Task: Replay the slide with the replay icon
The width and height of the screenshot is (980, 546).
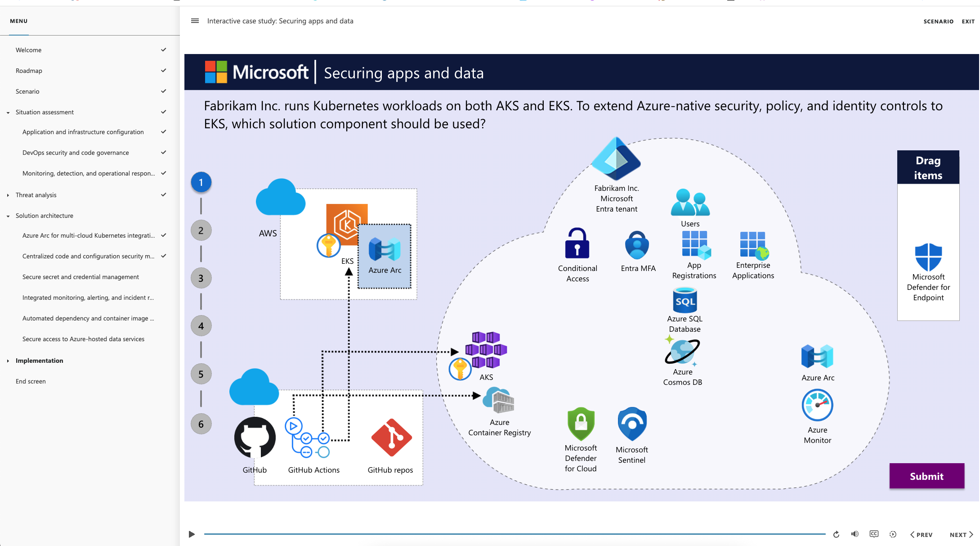Action: pos(836,534)
